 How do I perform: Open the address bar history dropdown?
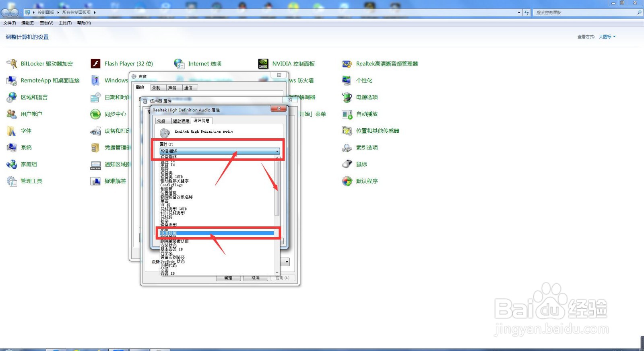pos(519,12)
